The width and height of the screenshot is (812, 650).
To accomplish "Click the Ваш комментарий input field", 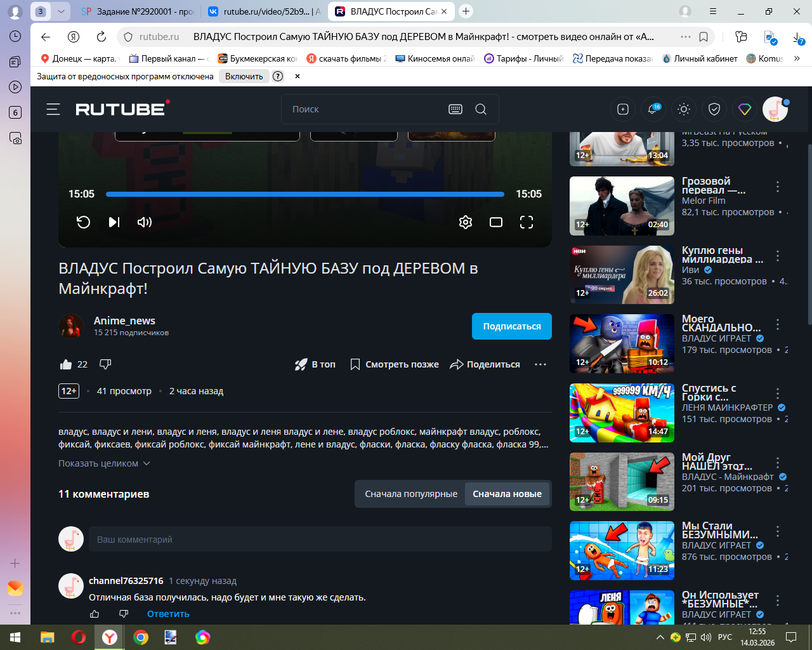I will [x=320, y=540].
